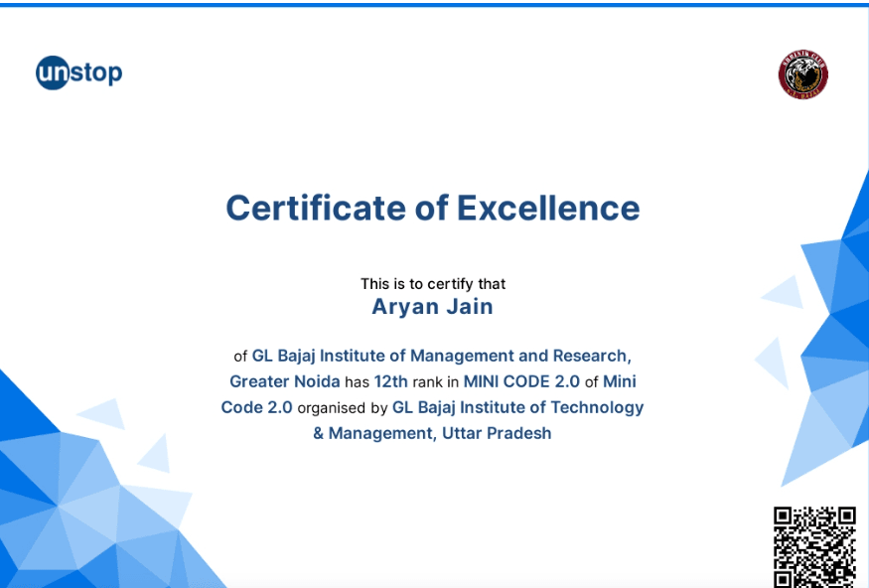Click the round club emblem logo
This screenshot has width=869, height=588.
803,74
